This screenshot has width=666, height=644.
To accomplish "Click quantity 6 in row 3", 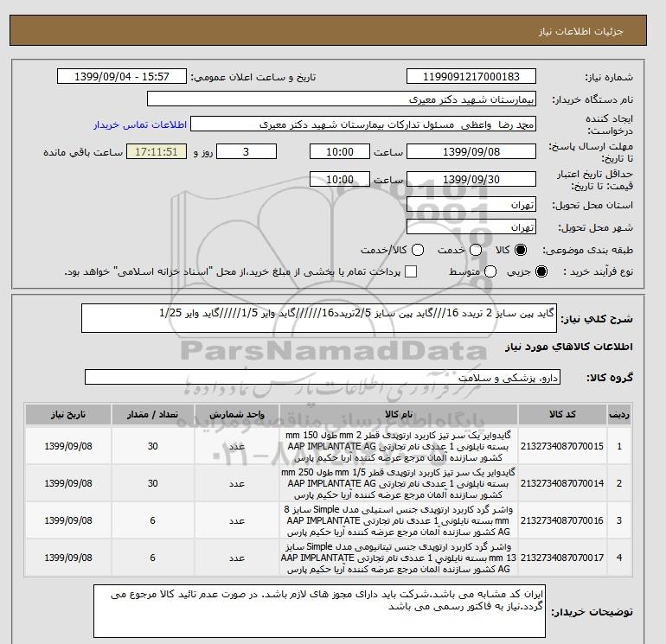I will tap(152, 520).
